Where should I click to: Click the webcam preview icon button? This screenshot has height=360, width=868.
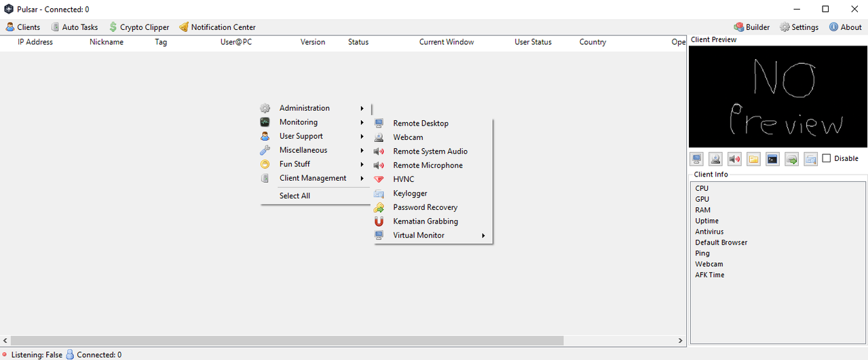pos(715,159)
